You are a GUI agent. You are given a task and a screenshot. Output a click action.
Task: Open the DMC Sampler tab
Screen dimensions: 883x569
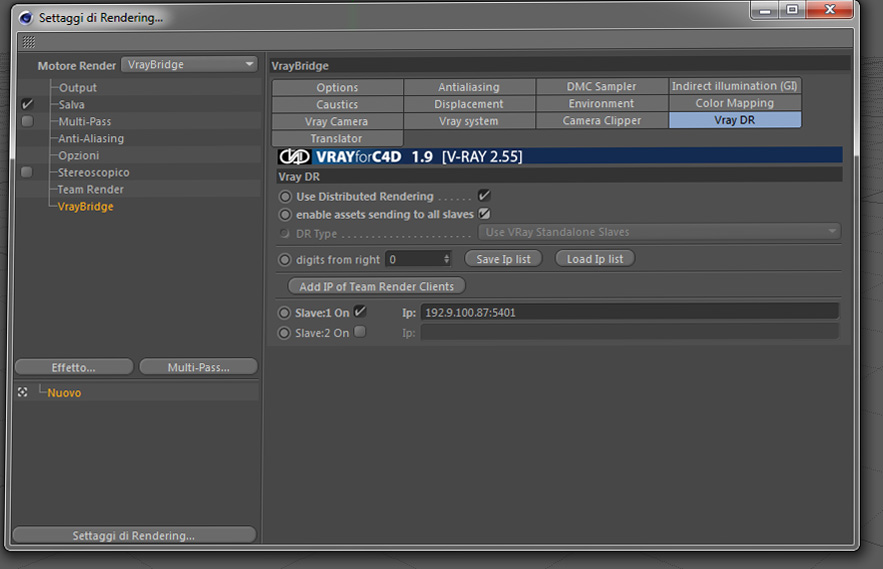601,86
